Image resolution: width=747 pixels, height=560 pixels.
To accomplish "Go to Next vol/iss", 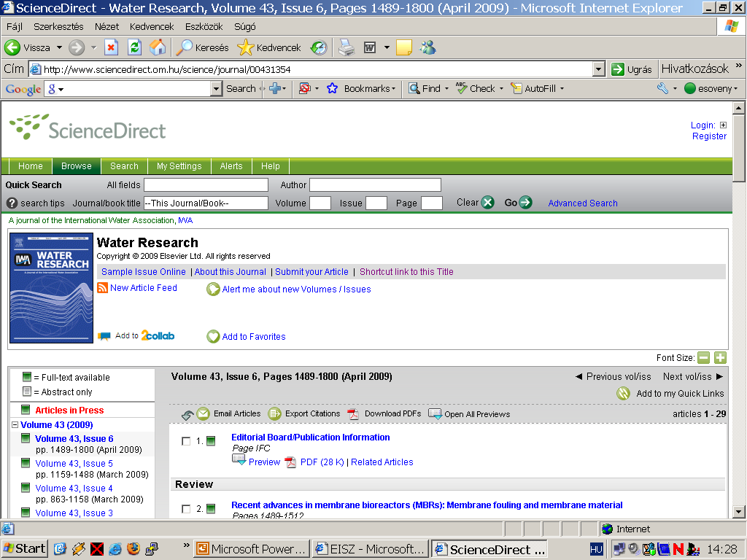I will [693, 377].
